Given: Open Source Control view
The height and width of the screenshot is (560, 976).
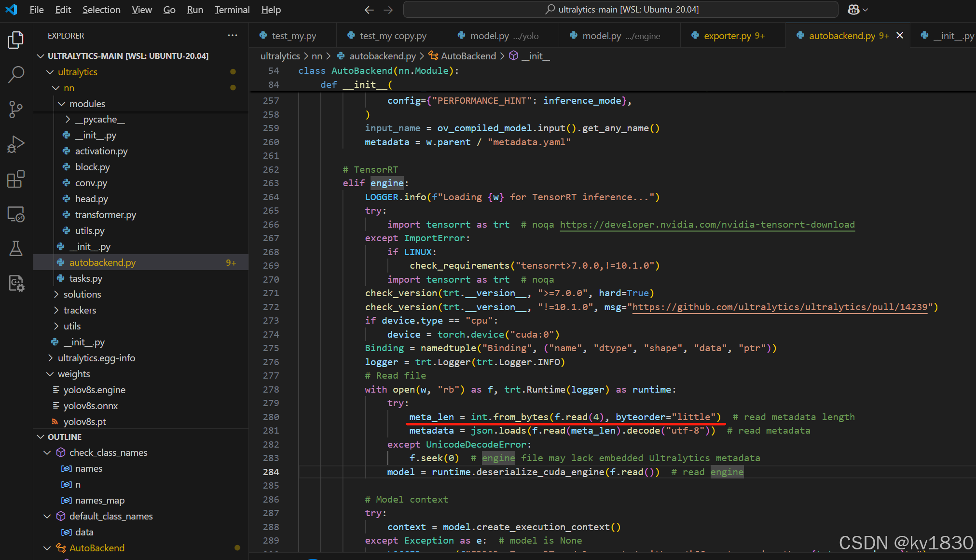Looking at the screenshot, I should point(16,109).
